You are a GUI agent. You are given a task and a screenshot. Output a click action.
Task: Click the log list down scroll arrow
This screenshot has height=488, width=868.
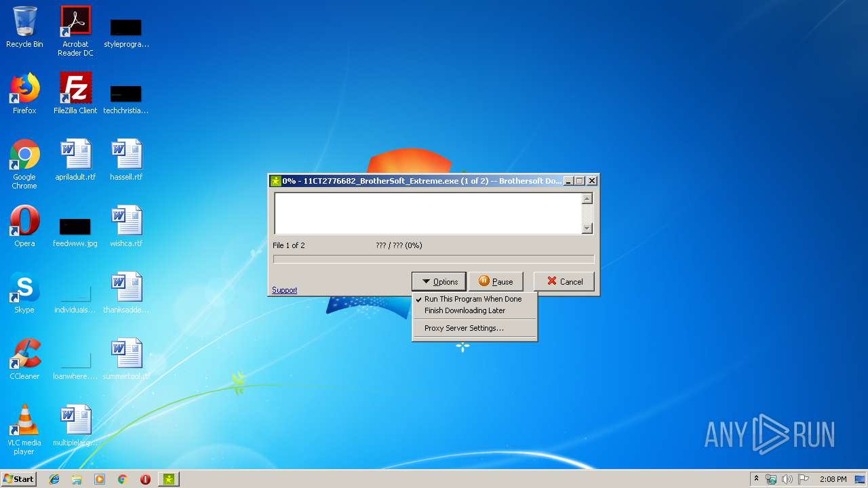pyautogui.click(x=587, y=228)
